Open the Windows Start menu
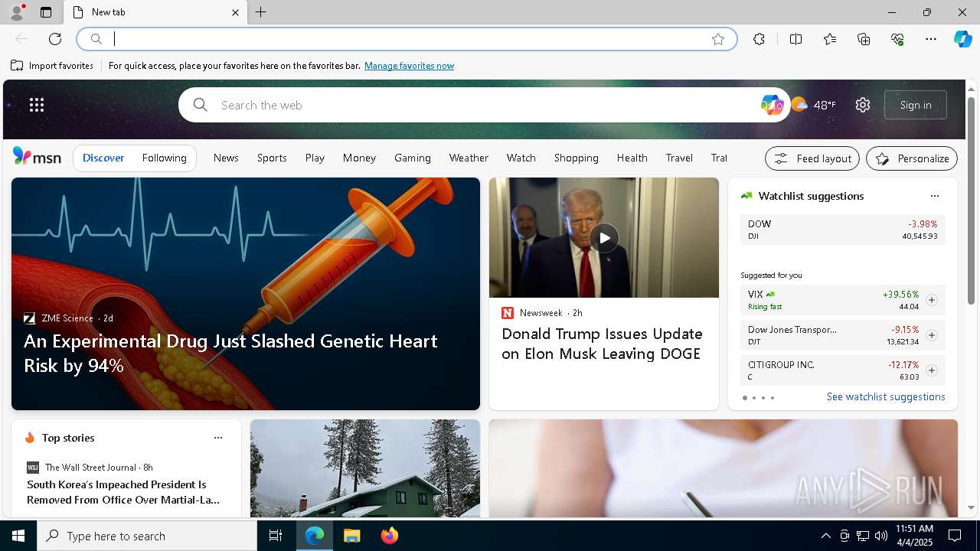The height and width of the screenshot is (551, 980). pos(18,536)
